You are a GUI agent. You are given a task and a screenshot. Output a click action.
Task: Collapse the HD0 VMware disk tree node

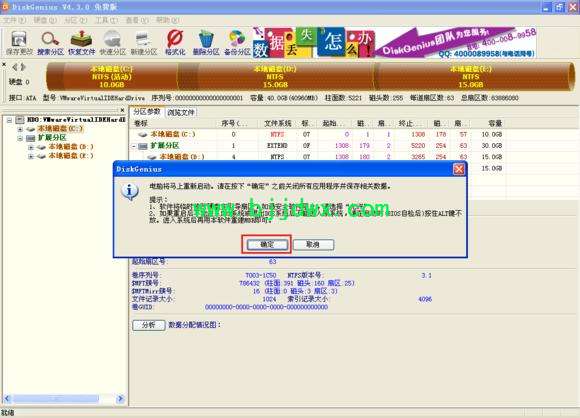point(10,120)
